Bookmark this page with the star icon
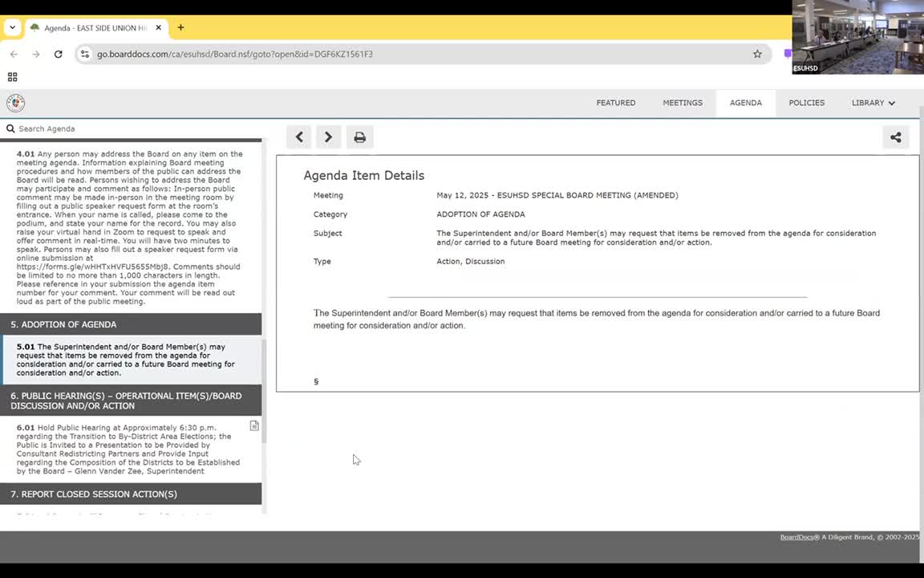 tap(757, 54)
